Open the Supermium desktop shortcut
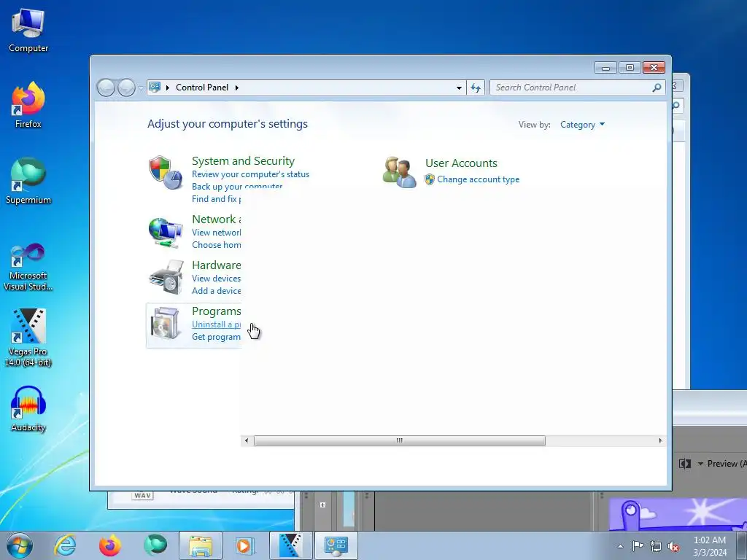This screenshot has width=747, height=560. tap(28, 181)
